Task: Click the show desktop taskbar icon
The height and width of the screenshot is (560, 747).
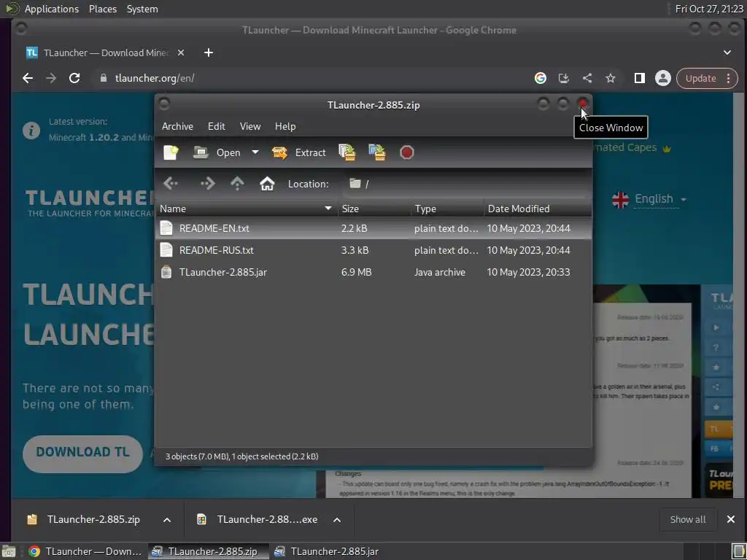Action: tap(9, 551)
